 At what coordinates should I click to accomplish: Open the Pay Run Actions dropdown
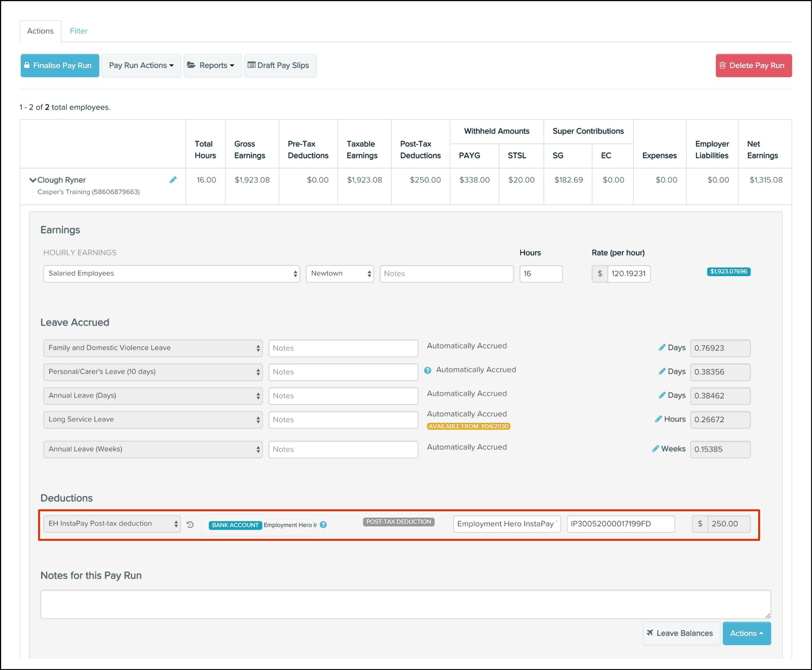click(x=141, y=66)
